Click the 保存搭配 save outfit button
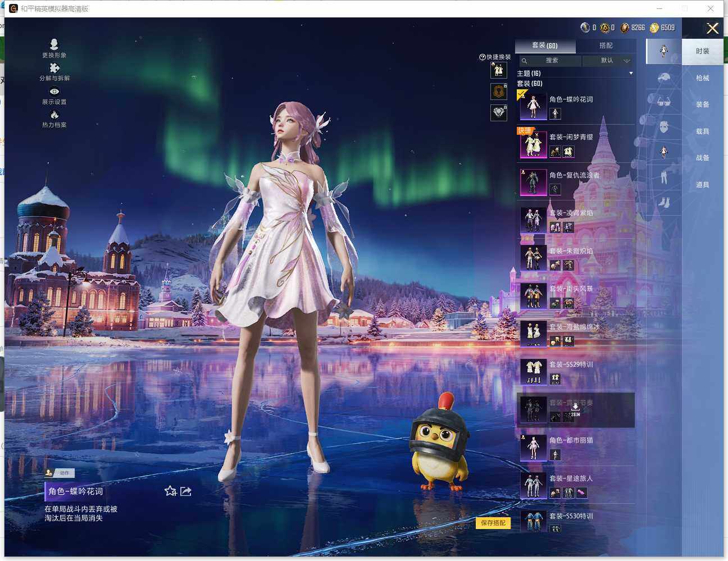Viewport: 728px width, 561px height. [493, 523]
